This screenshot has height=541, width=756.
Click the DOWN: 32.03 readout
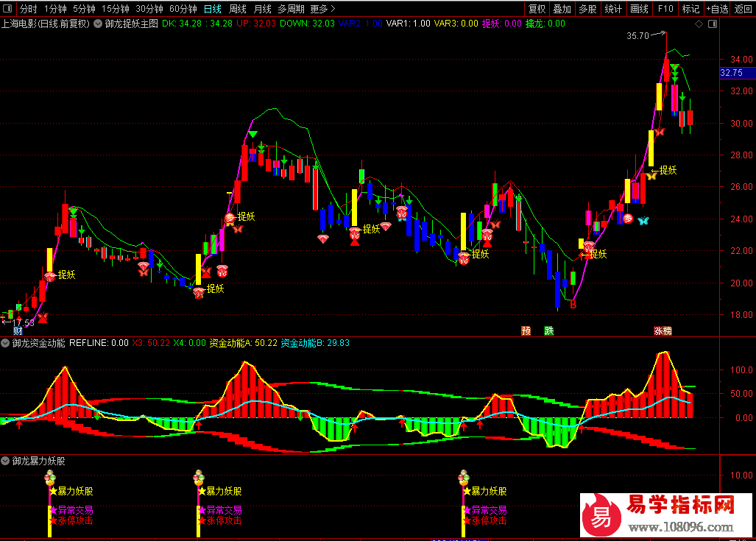pyautogui.click(x=307, y=24)
